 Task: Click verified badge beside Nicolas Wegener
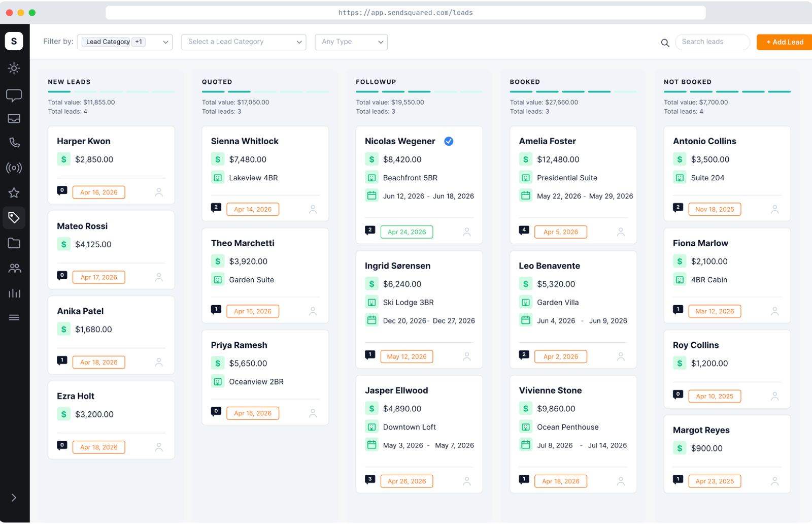pyautogui.click(x=449, y=141)
